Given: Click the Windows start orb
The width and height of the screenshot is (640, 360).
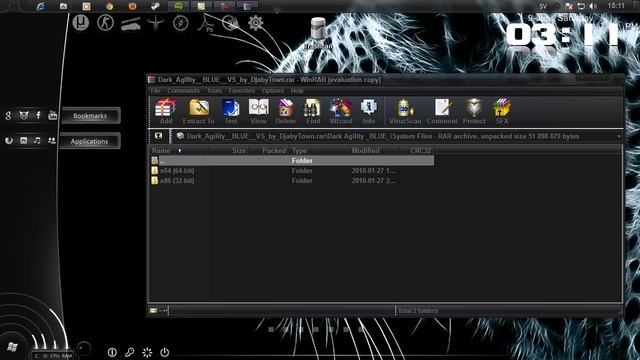Looking at the screenshot, I should click(12, 347).
